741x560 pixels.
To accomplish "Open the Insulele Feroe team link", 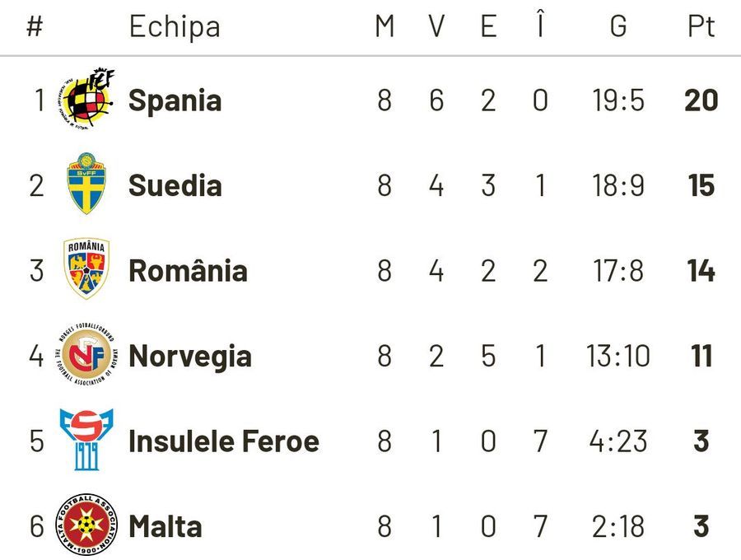I will coord(223,441).
